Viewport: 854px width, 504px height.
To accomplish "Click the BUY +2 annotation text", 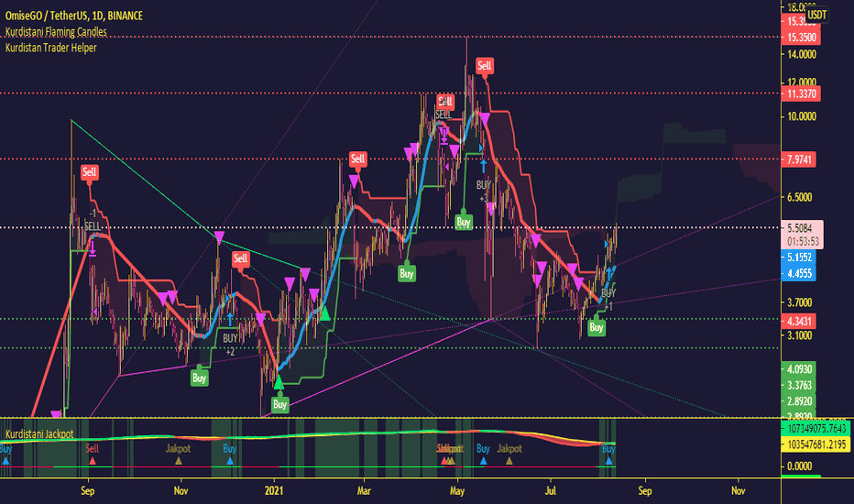I will click(230, 345).
